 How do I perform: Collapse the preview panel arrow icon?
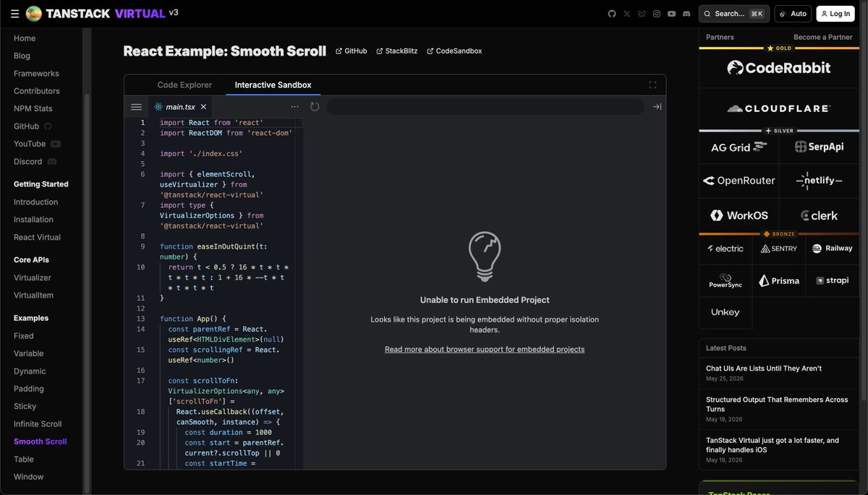click(657, 107)
